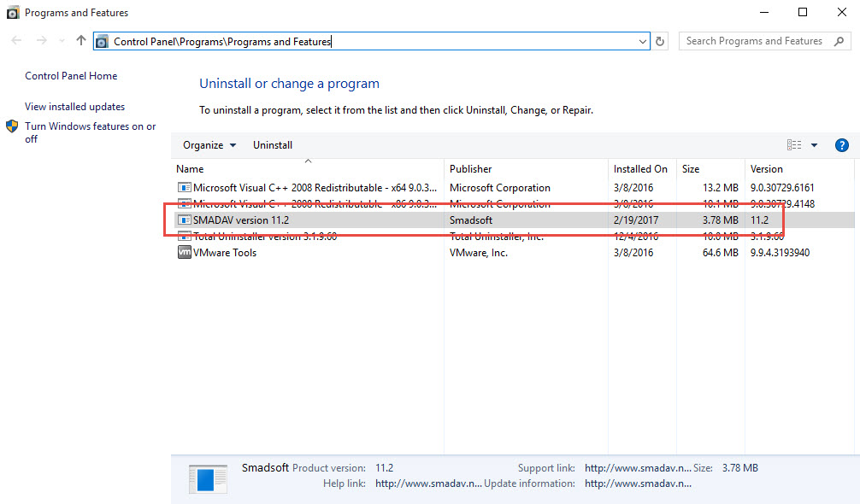Open the recent locations dropdown arrow
Viewport: 860px width, 504px height.
point(62,41)
